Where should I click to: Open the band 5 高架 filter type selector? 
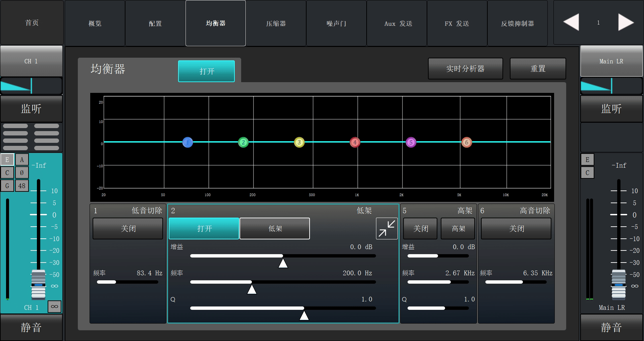pos(458,228)
